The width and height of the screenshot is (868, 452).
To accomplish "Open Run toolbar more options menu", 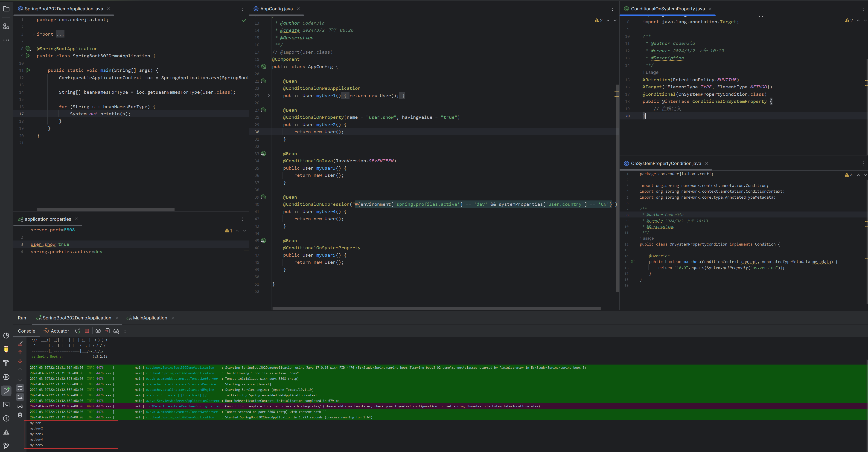I will click(125, 331).
